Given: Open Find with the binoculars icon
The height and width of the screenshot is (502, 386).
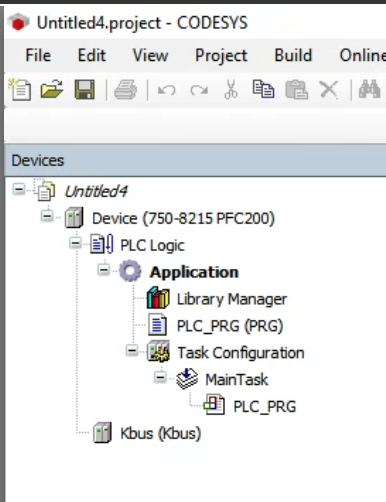Looking at the screenshot, I should click(369, 89).
